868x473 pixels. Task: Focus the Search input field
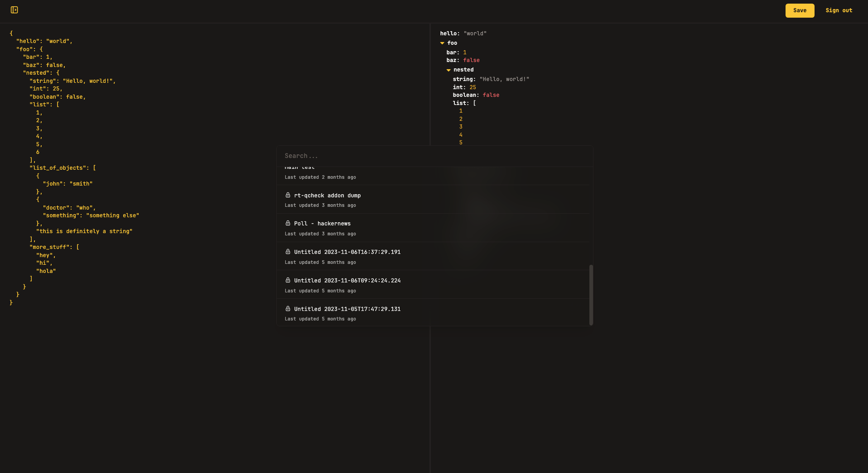(x=434, y=156)
